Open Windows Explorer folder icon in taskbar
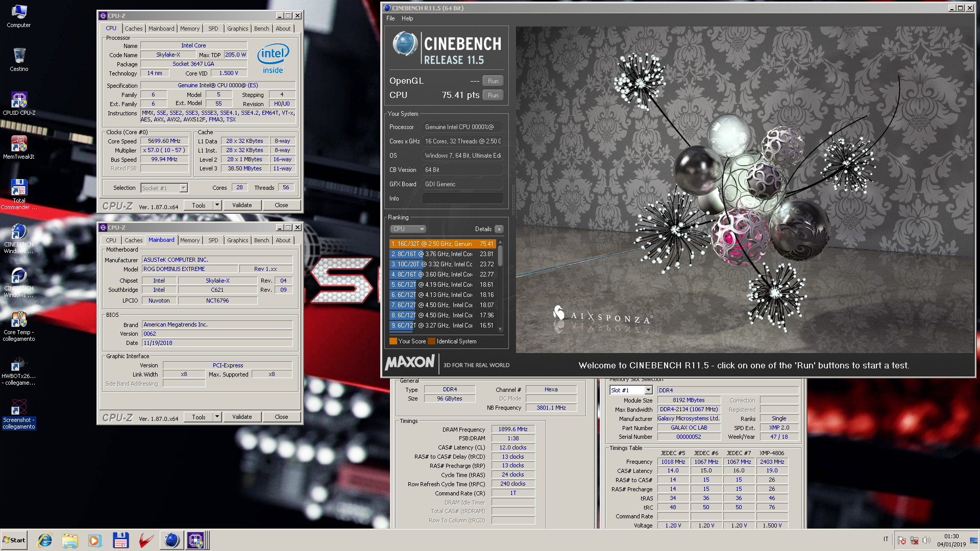 (70, 540)
